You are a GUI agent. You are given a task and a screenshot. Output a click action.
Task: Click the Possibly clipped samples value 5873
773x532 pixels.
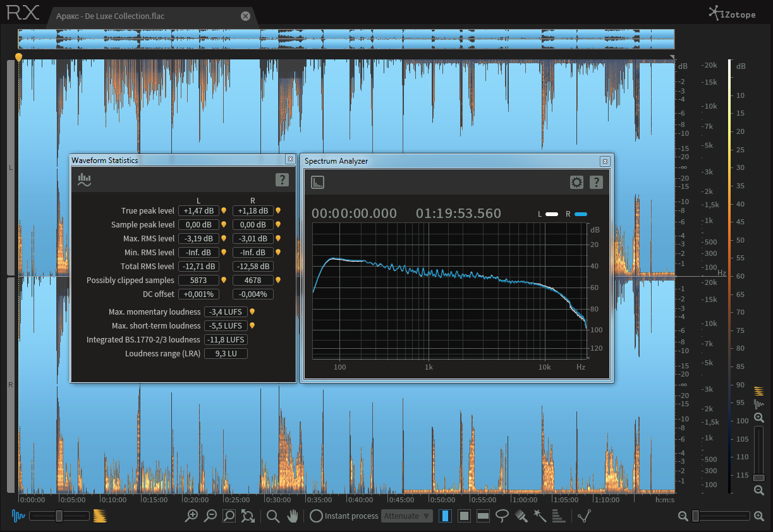198,281
